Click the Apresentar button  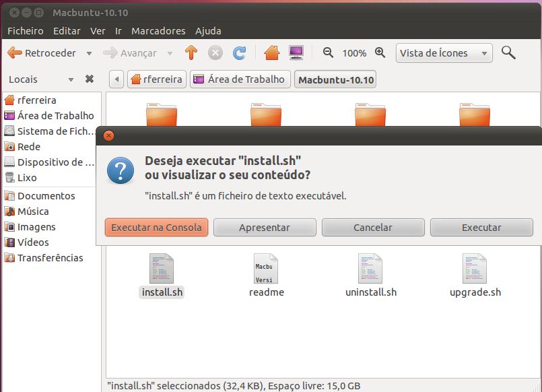pyautogui.click(x=265, y=228)
